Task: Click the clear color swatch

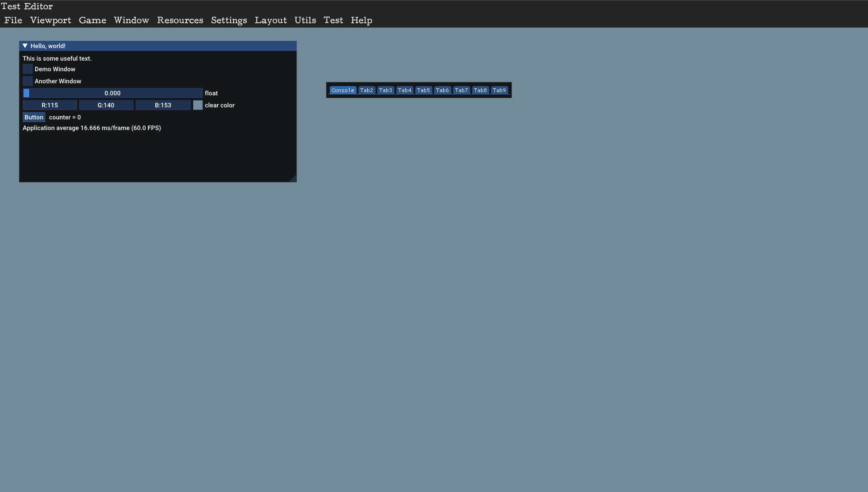Action: (197, 105)
